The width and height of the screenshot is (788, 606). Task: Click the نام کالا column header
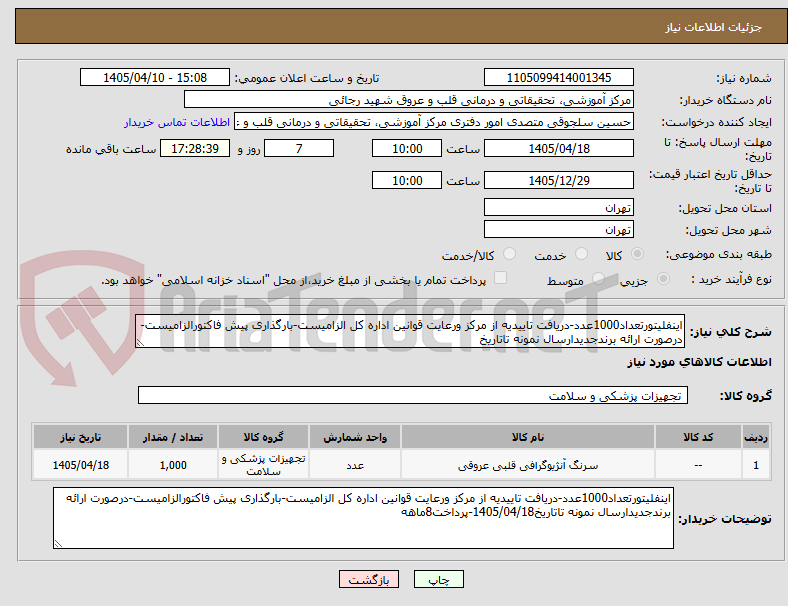tap(528, 437)
